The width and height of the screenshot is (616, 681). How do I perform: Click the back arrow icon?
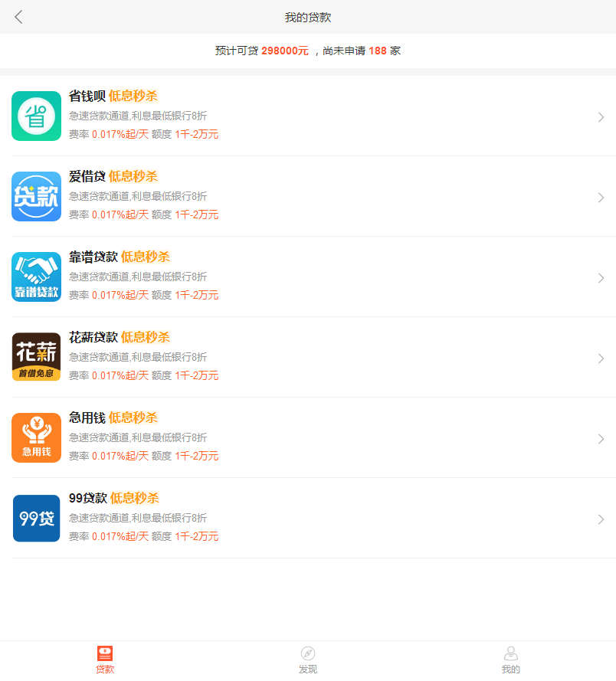[x=18, y=17]
